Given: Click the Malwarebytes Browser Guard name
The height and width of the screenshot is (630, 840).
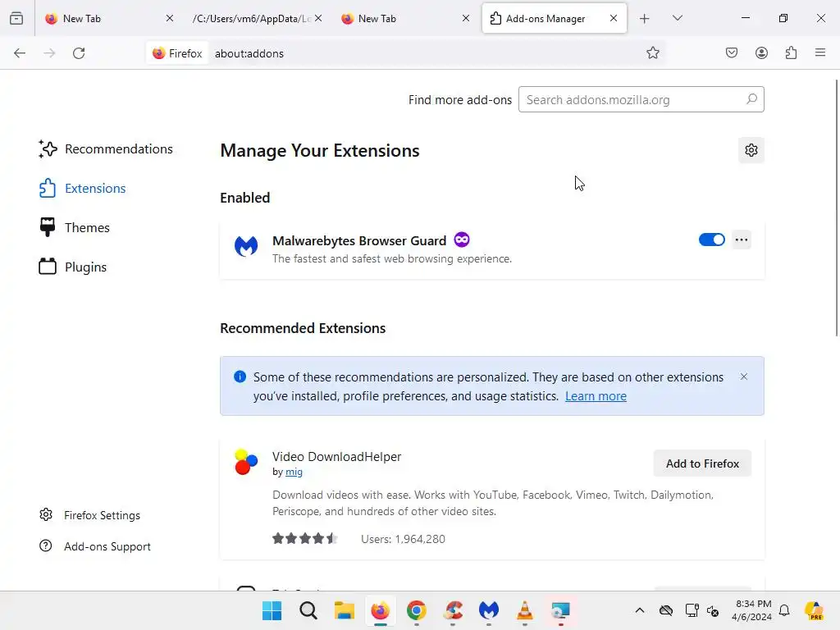Looking at the screenshot, I should (359, 240).
